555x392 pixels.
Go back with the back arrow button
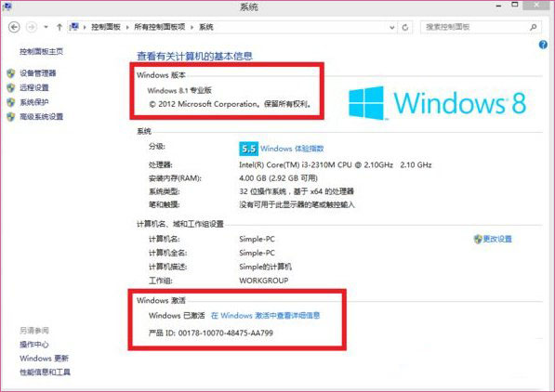point(14,27)
